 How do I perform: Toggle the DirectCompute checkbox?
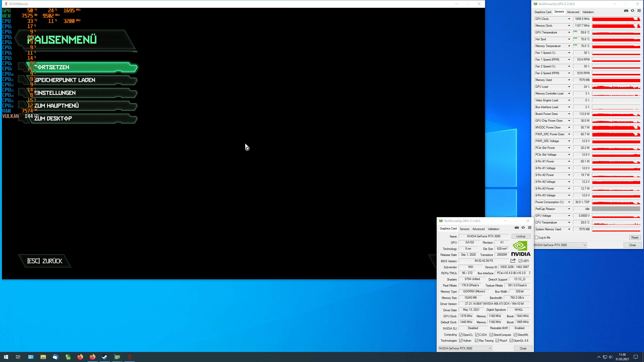click(491, 335)
